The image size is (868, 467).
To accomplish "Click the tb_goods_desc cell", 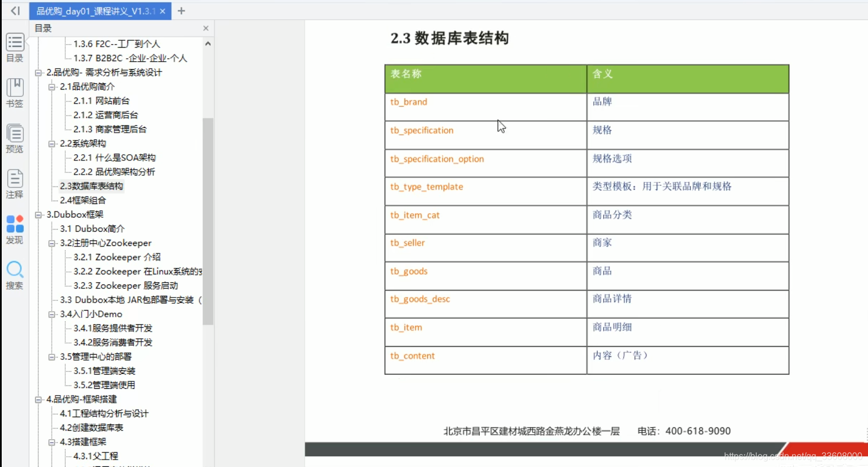I will click(x=486, y=304).
